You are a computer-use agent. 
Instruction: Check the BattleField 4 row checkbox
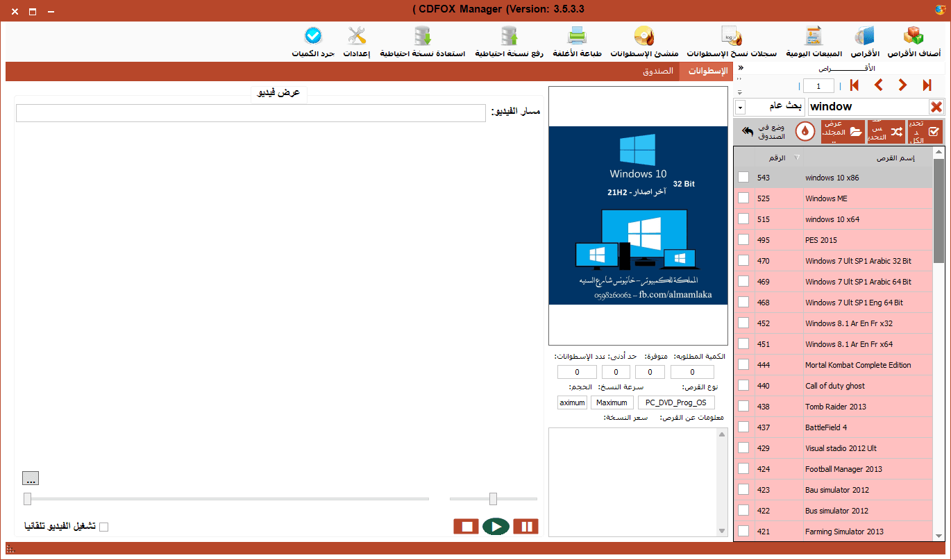tap(743, 427)
